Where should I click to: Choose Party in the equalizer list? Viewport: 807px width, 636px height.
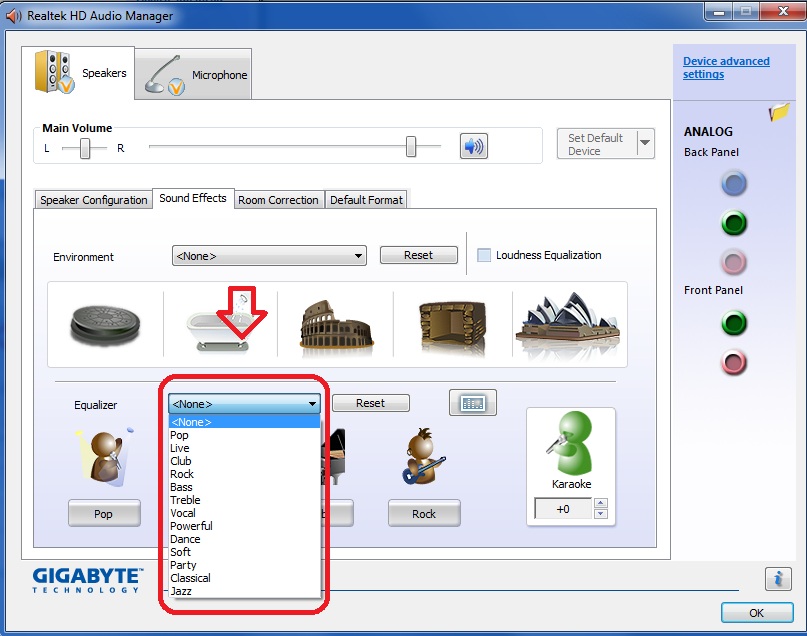[244, 565]
